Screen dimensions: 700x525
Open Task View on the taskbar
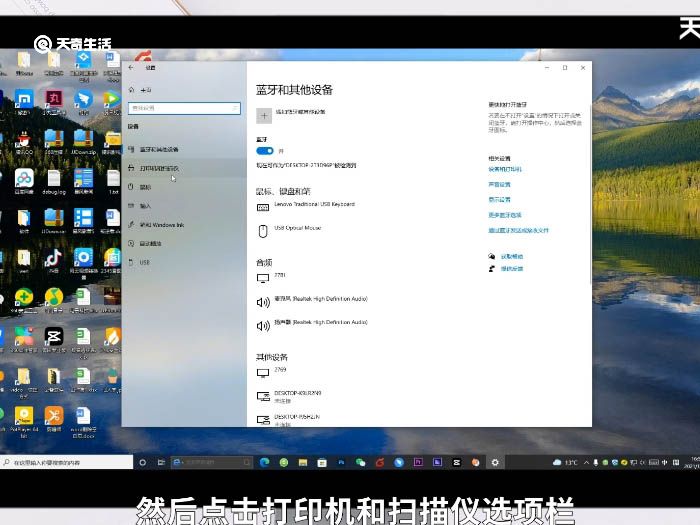coord(161,462)
